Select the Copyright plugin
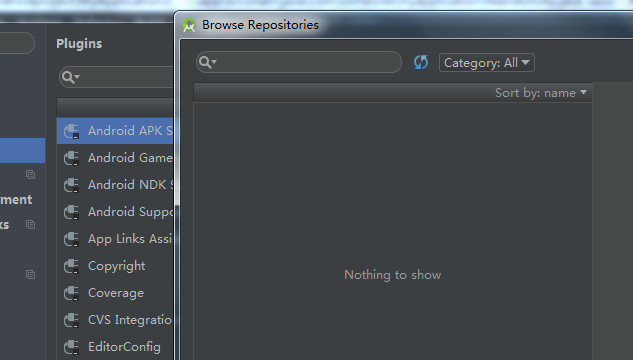This screenshot has width=633, height=360. tap(115, 266)
